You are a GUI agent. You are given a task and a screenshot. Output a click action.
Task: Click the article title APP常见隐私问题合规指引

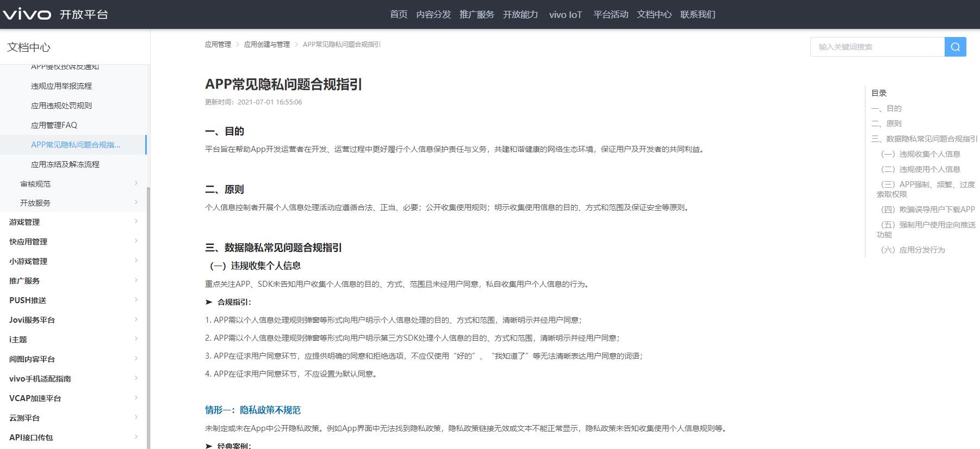tap(283, 84)
